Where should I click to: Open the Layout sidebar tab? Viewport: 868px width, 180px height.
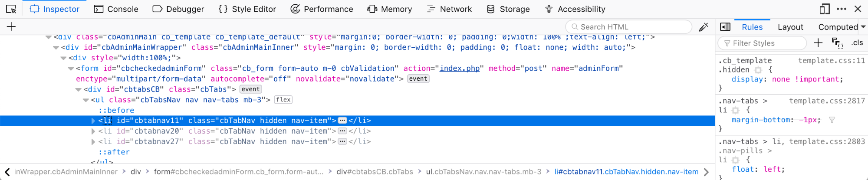tap(790, 27)
